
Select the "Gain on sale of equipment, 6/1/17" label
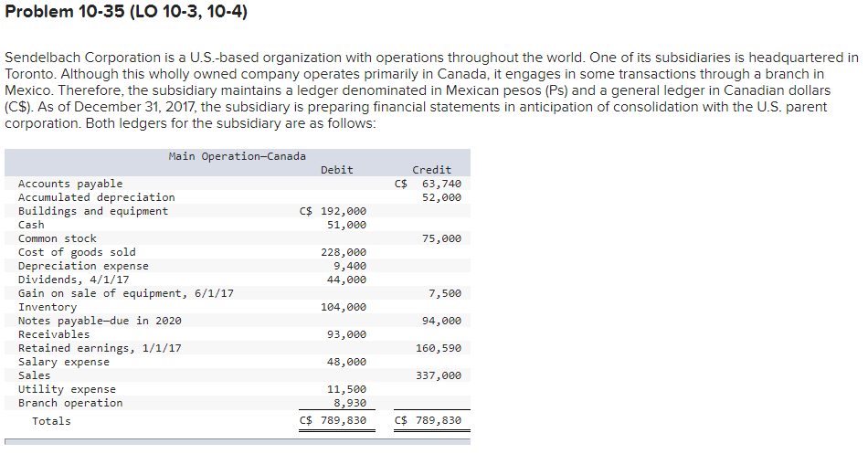[x=126, y=293]
